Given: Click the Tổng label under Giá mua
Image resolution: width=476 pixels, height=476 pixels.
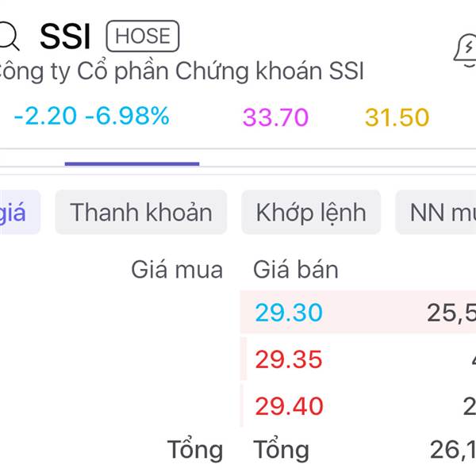Looking at the screenshot, I should click(195, 450).
